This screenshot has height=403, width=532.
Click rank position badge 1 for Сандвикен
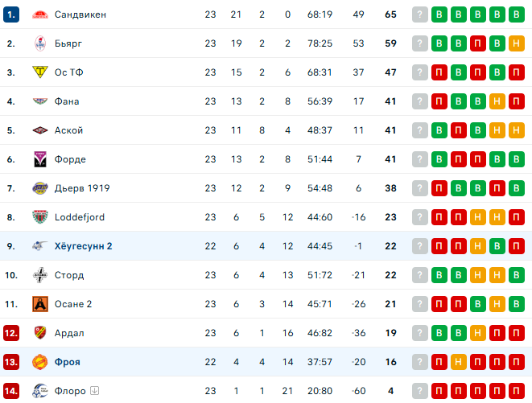pos(11,14)
